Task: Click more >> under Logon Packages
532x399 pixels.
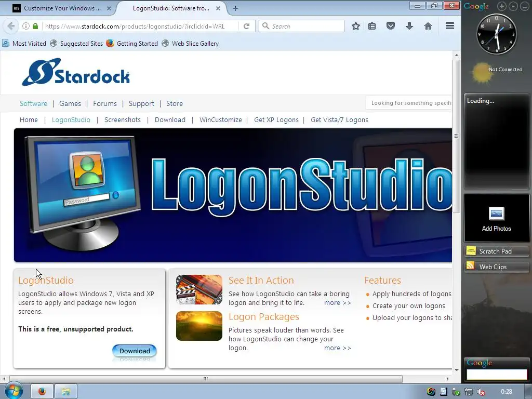Action: (338, 348)
